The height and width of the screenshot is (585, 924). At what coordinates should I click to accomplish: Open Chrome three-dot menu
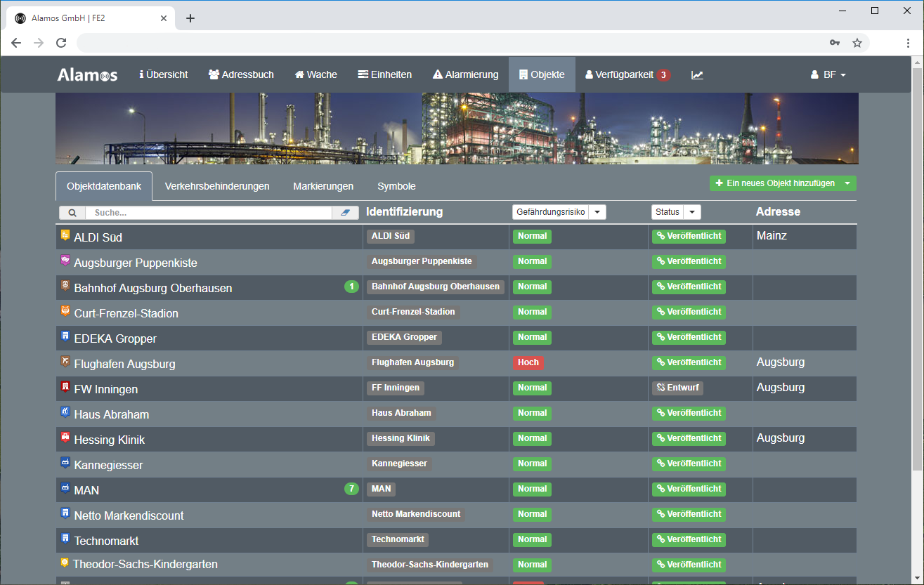(909, 43)
